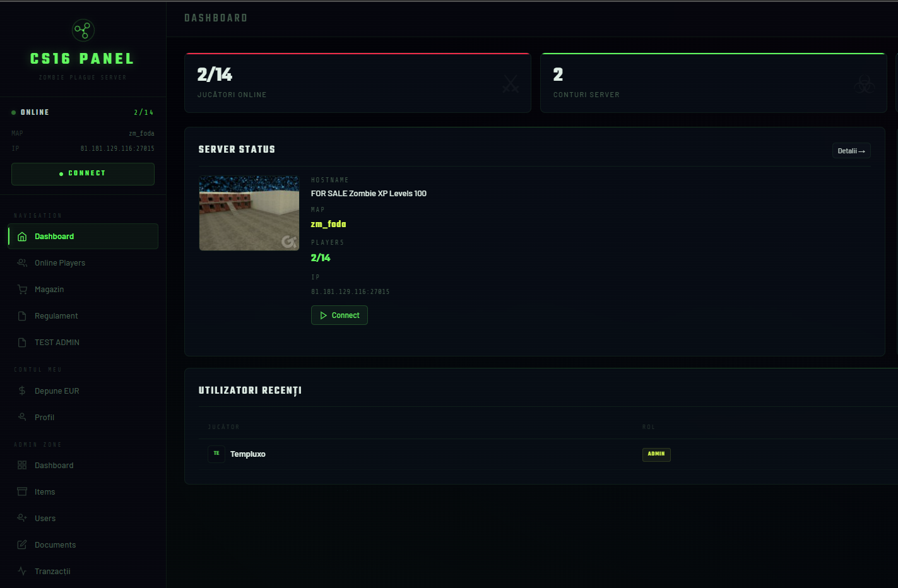Click the dollar icon for Depune EUR

(x=22, y=391)
